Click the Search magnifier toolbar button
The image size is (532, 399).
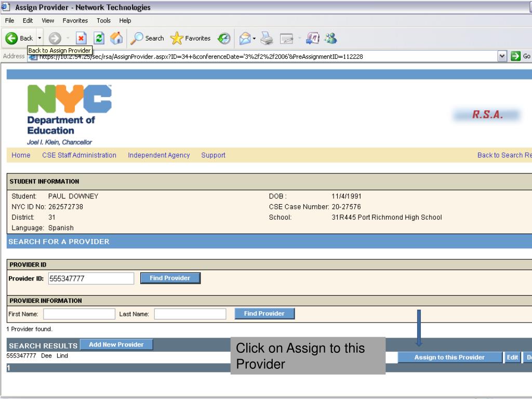tap(147, 38)
